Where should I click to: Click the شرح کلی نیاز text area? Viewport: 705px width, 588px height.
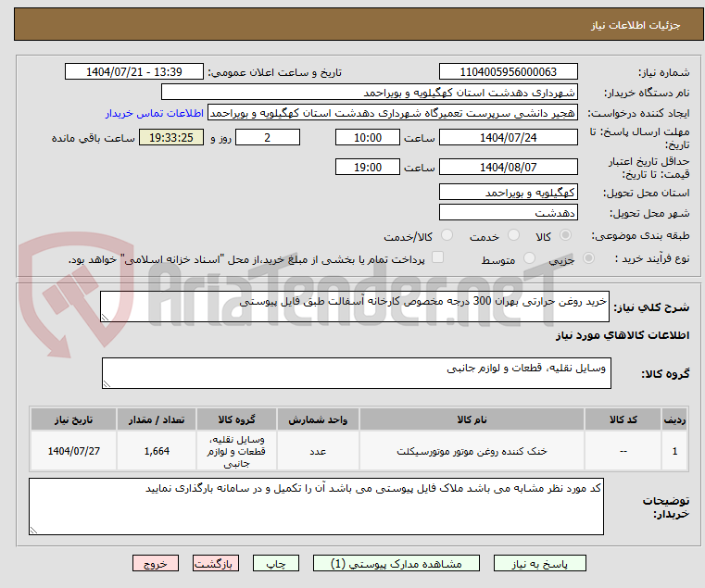coord(354,307)
